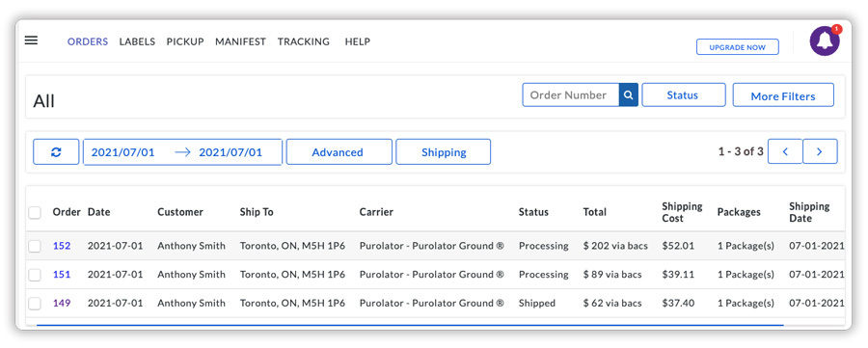Go to previous page arrow
868x348 pixels.
coord(785,151)
